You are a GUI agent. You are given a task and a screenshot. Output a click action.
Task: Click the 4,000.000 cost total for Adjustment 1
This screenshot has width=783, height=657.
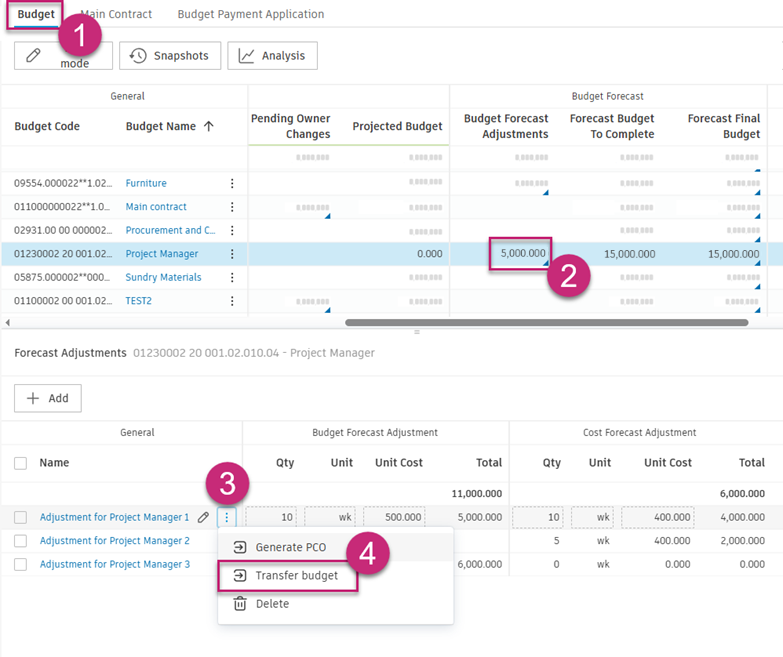[742, 517]
